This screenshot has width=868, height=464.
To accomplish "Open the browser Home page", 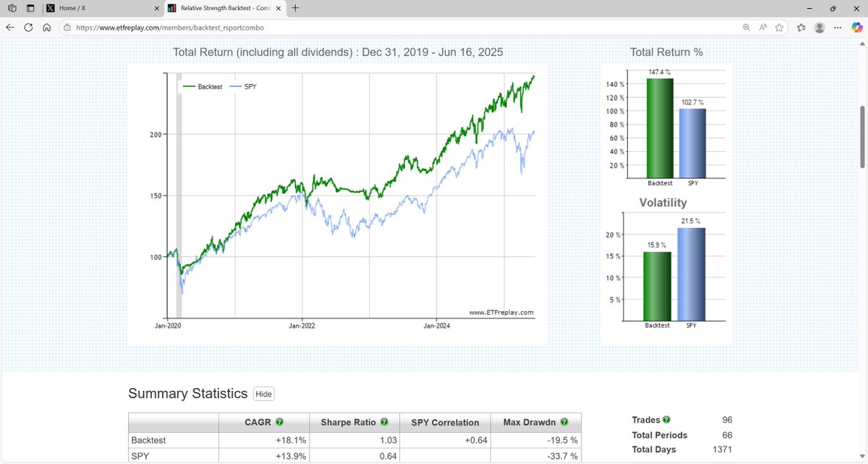I will (46, 27).
